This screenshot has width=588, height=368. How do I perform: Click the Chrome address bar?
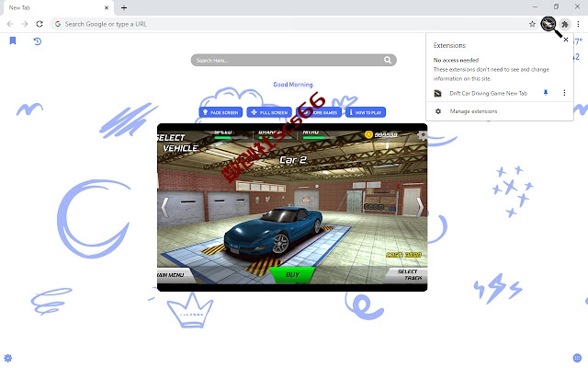tap(293, 24)
